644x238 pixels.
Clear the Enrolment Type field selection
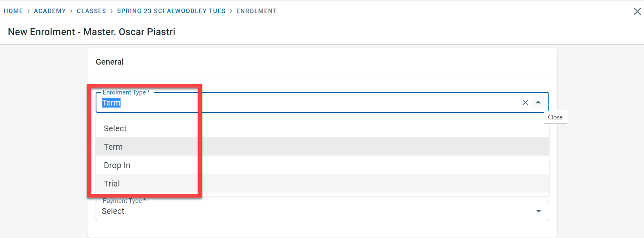pos(525,103)
